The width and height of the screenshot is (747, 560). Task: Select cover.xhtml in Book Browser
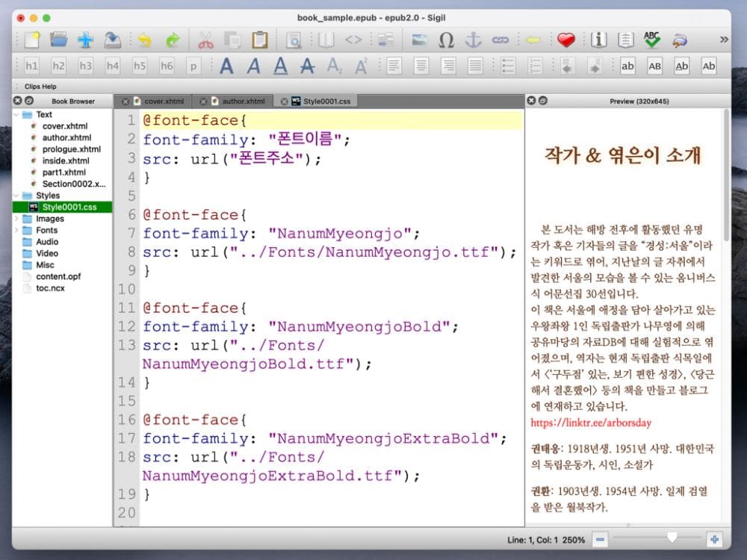65,126
